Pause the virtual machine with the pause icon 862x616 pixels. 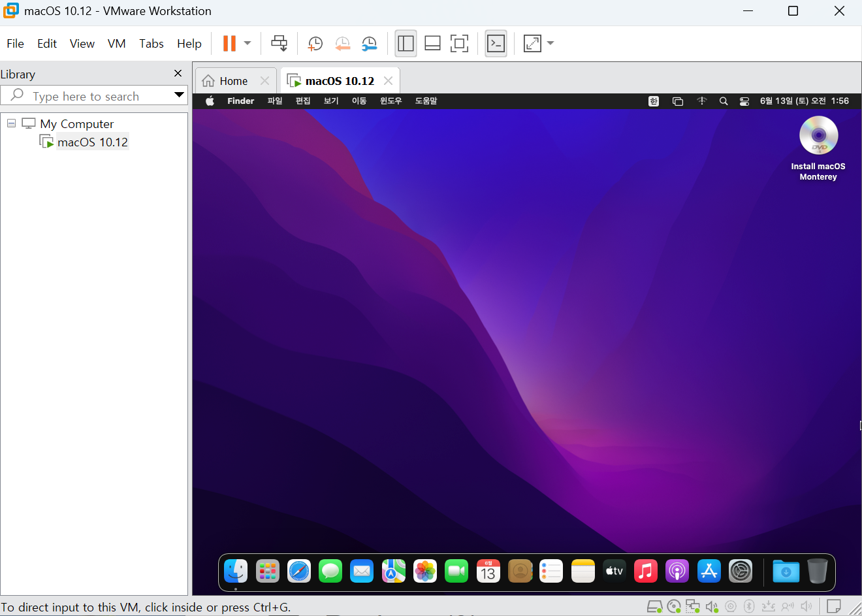pyautogui.click(x=229, y=44)
